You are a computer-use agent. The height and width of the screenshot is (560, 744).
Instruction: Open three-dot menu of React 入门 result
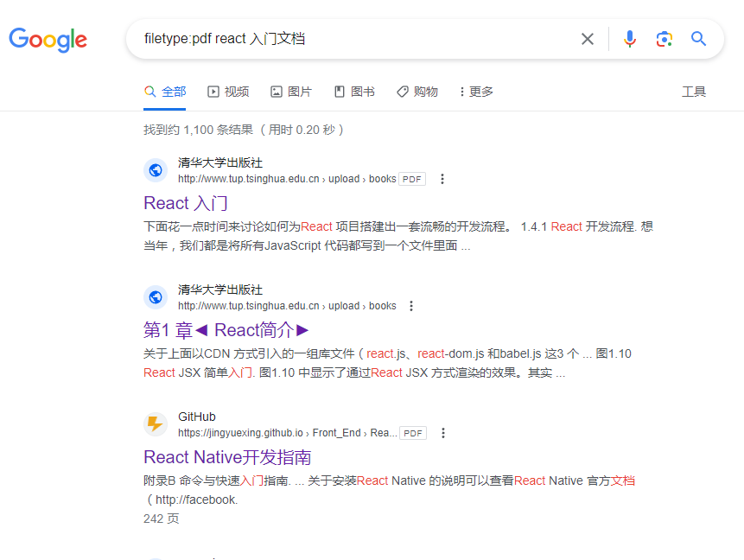pos(442,179)
